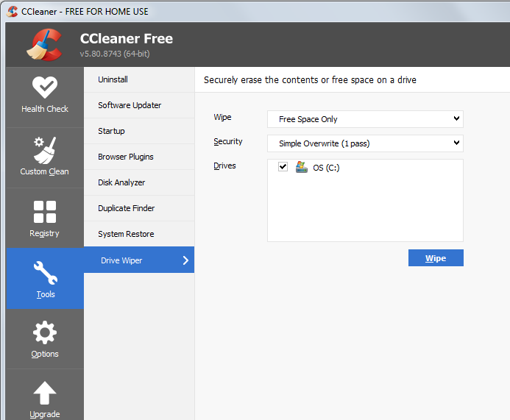Open the Security overwrite dropdown

(365, 143)
